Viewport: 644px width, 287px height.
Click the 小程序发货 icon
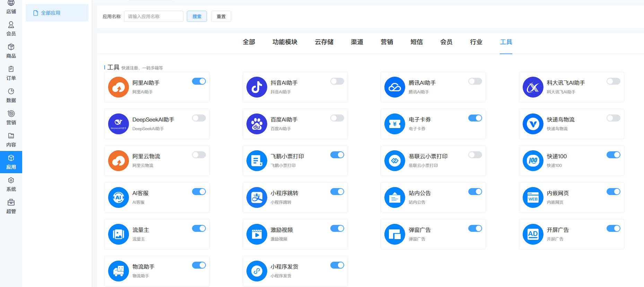[x=257, y=271]
